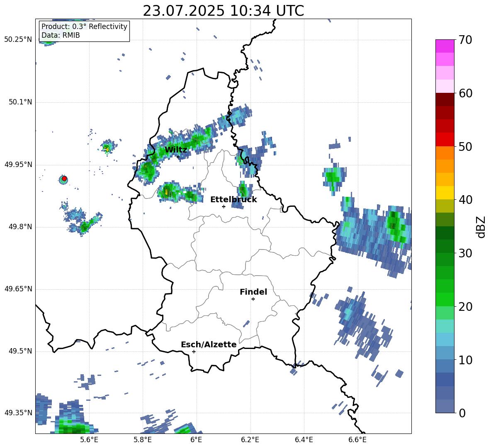
Task: Click the colorbar value 40
Action: (x=465, y=200)
